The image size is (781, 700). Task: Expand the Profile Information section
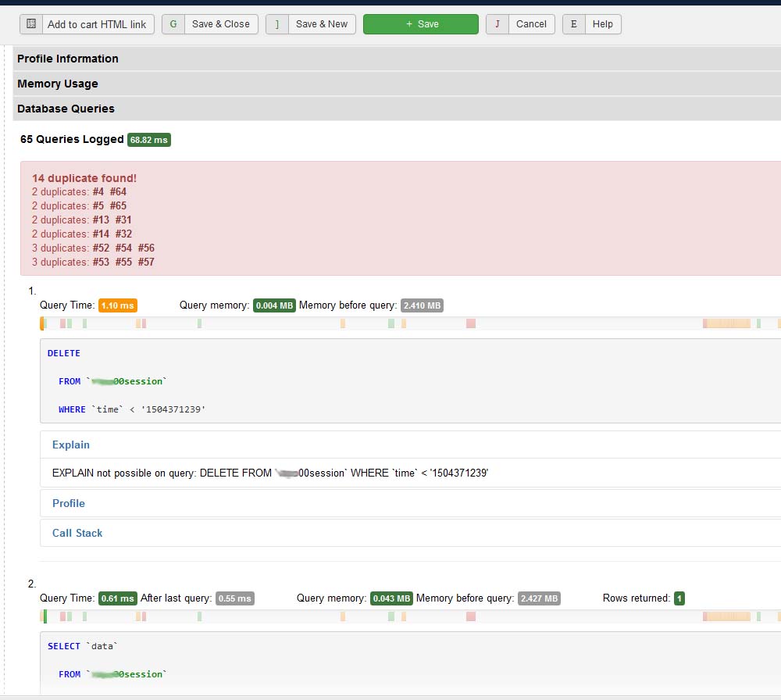pyautogui.click(x=68, y=59)
